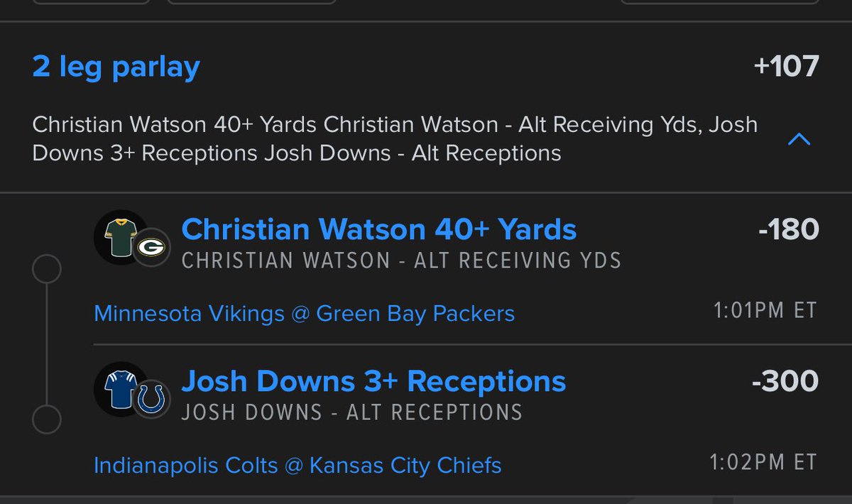This screenshot has height=504, width=852.
Task: Tap the Josh Downs Alt Receptions subtitle
Action: pyautogui.click(x=351, y=412)
